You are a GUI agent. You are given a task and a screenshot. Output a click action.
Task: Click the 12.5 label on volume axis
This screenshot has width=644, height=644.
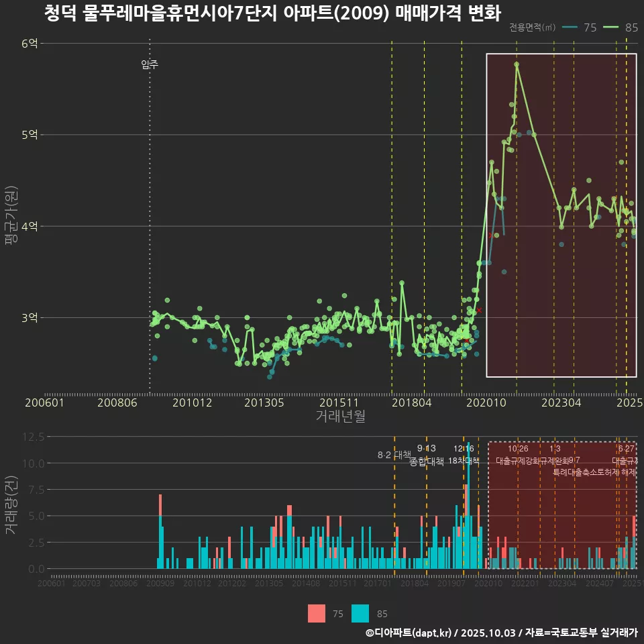click(33, 437)
